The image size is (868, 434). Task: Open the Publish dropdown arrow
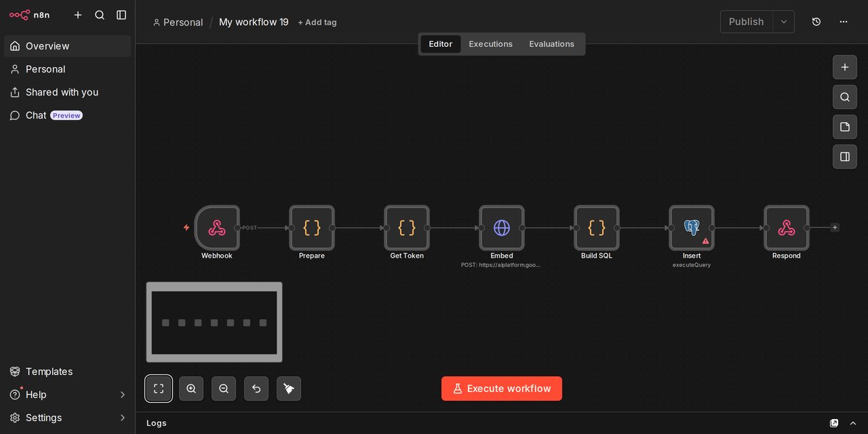pyautogui.click(x=784, y=22)
